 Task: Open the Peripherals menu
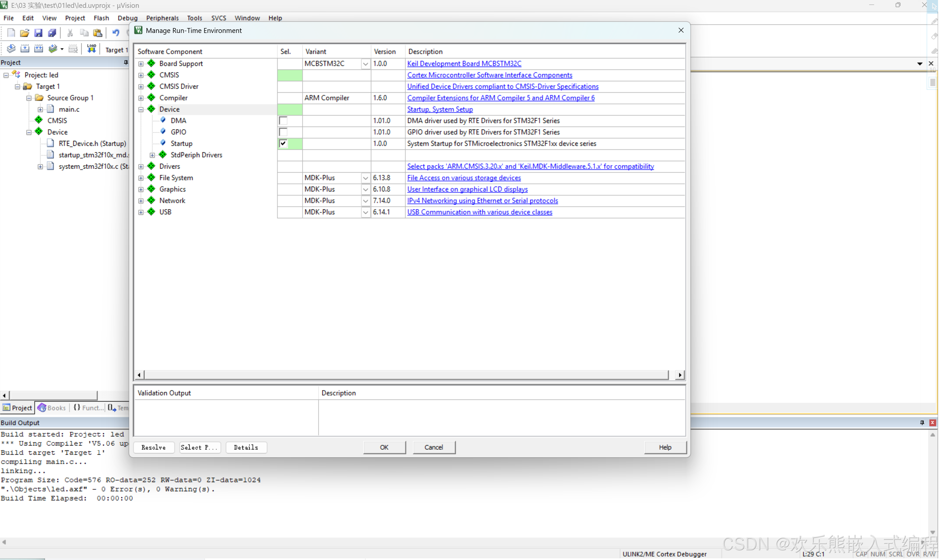coord(162,18)
